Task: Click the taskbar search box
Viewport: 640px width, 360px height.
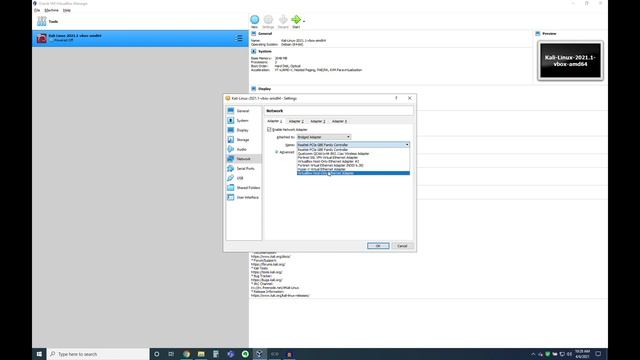Action: [x=98, y=354]
